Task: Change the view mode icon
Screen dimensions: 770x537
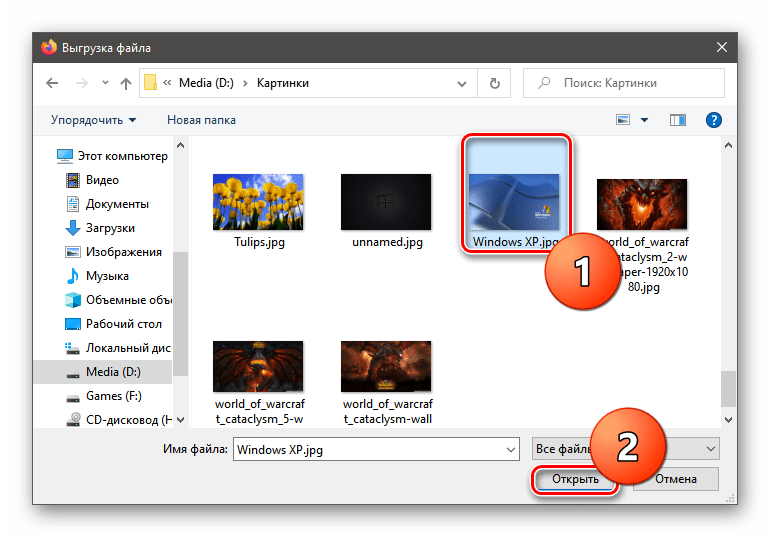Action: (x=623, y=120)
